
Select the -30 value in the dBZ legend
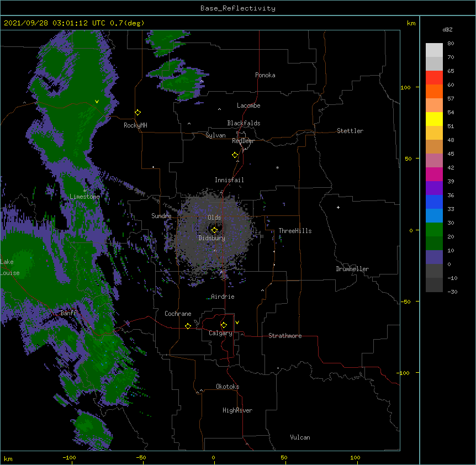click(452, 292)
